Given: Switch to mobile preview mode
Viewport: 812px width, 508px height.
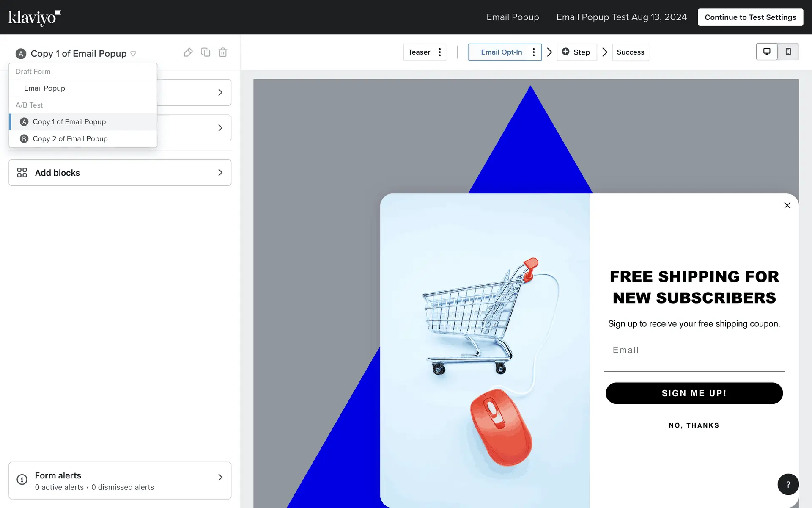Looking at the screenshot, I should pos(788,52).
